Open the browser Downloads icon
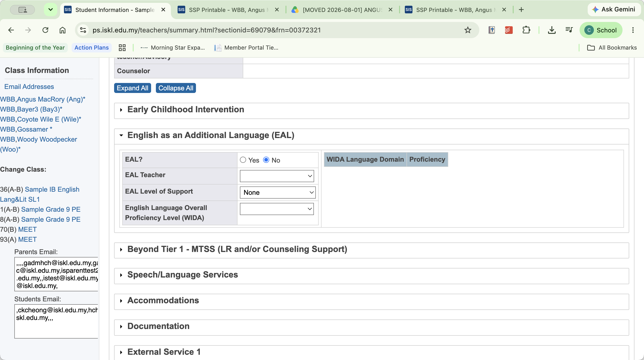The width and height of the screenshot is (644, 360). (x=552, y=30)
